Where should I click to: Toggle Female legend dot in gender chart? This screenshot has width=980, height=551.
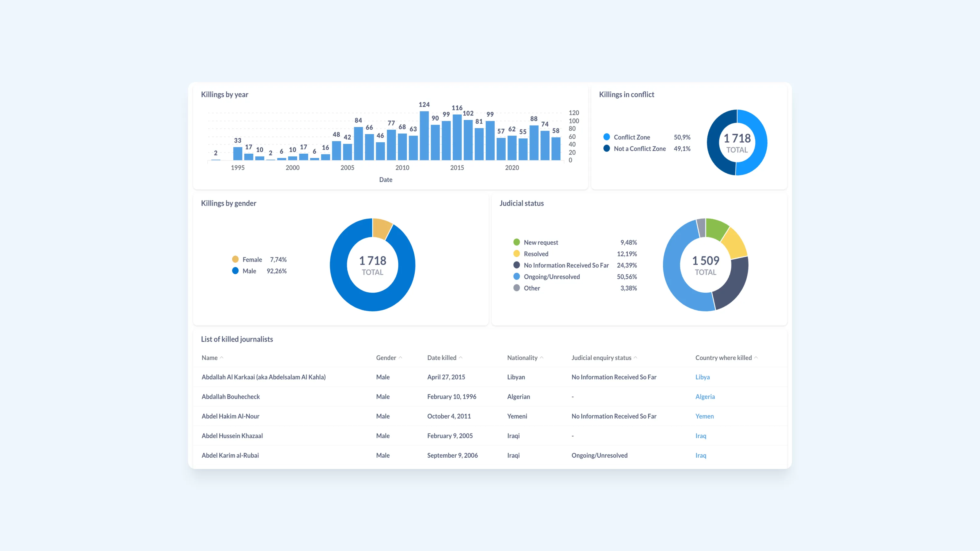point(235,259)
